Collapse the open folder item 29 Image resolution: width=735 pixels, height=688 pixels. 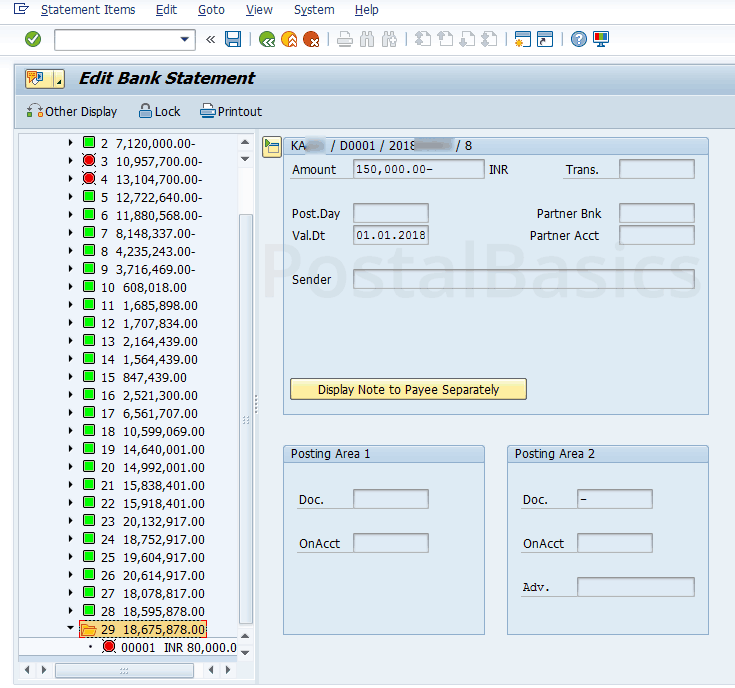[x=70, y=629]
